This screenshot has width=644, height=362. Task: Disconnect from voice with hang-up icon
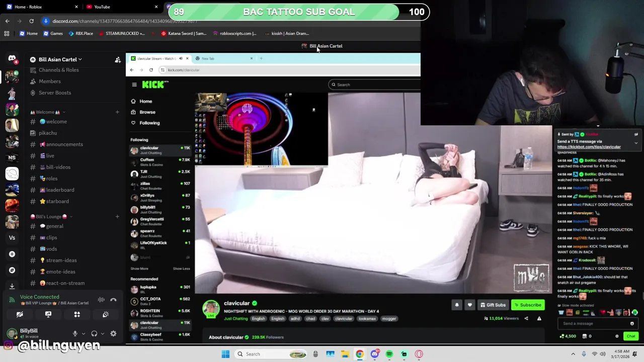click(x=114, y=300)
